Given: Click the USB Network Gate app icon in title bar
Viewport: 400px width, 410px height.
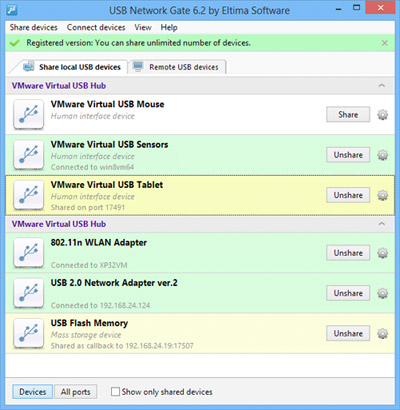Looking at the screenshot, I should tap(12, 10).
